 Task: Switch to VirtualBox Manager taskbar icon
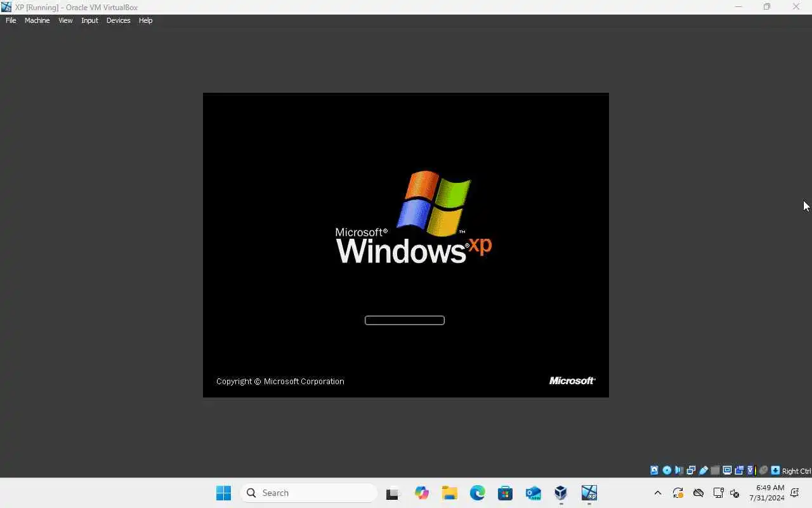point(561,493)
